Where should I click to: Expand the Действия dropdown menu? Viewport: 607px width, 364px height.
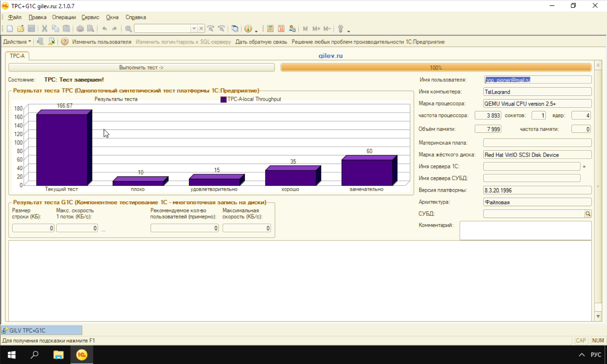[x=17, y=42]
